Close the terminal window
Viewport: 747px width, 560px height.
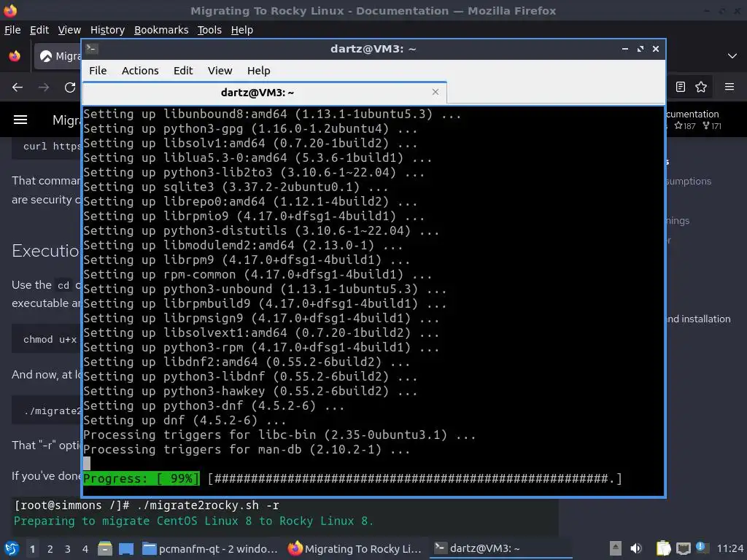[x=656, y=49]
